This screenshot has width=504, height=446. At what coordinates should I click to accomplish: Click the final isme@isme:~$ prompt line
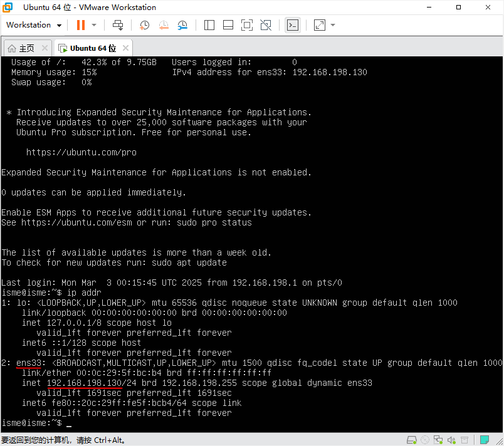coord(36,423)
